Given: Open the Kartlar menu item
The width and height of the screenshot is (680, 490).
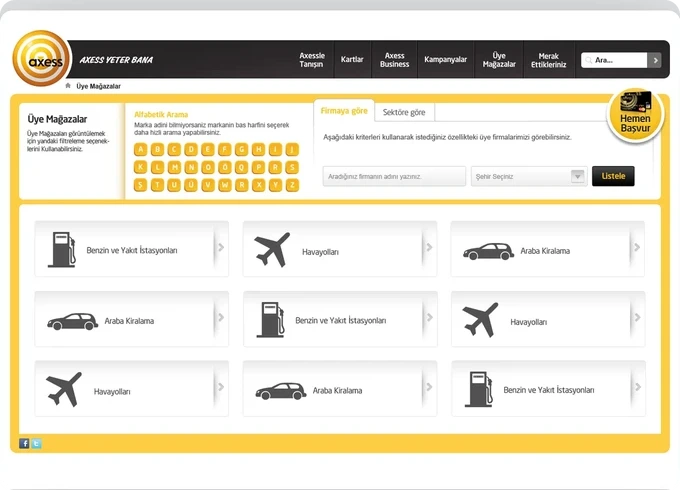Looking at the screenshot, I should tap(352, 60).
